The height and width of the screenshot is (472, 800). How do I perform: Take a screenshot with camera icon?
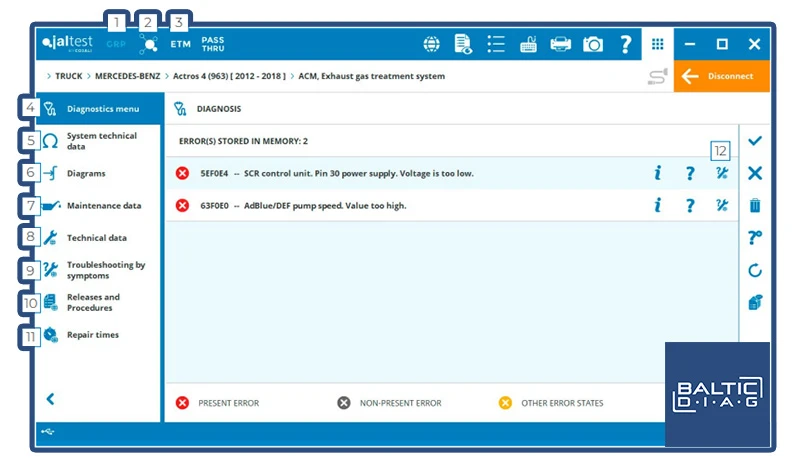coord(593,44)
